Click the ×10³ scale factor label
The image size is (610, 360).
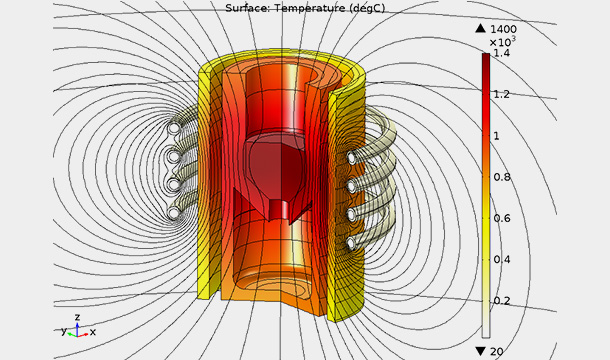tap(503, 41)
